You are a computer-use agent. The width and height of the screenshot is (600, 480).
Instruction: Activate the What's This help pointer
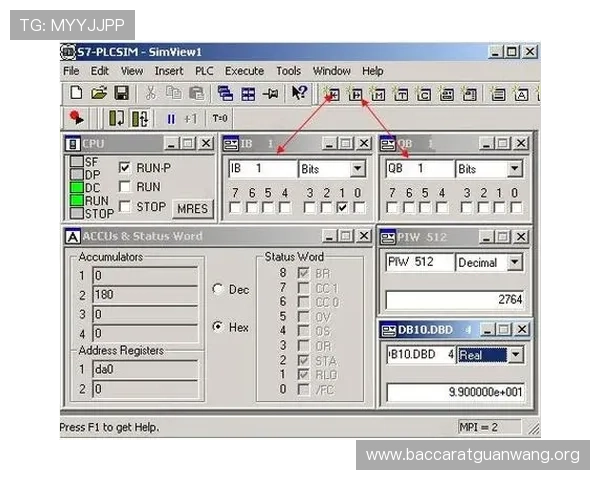pyautogui.click(x=299, y=93)
